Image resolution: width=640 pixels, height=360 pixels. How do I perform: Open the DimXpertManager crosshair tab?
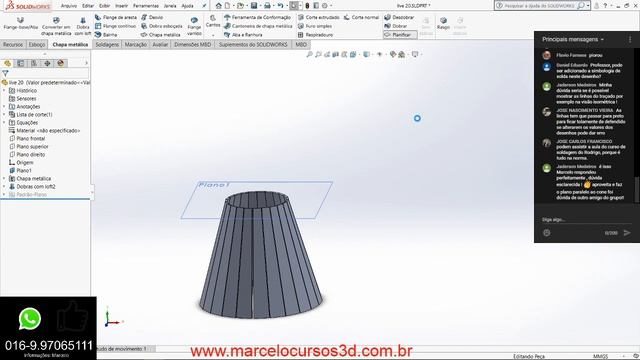(x=47, y=63)
